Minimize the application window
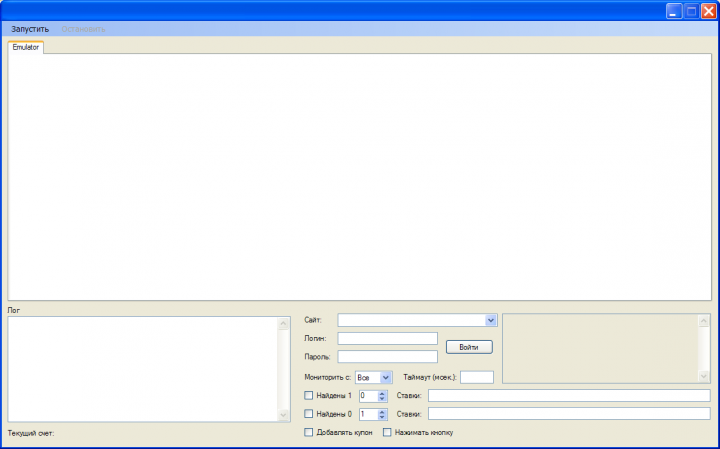Image resolution: width=720 pixels, height=449 pixels. coord(674,11)
